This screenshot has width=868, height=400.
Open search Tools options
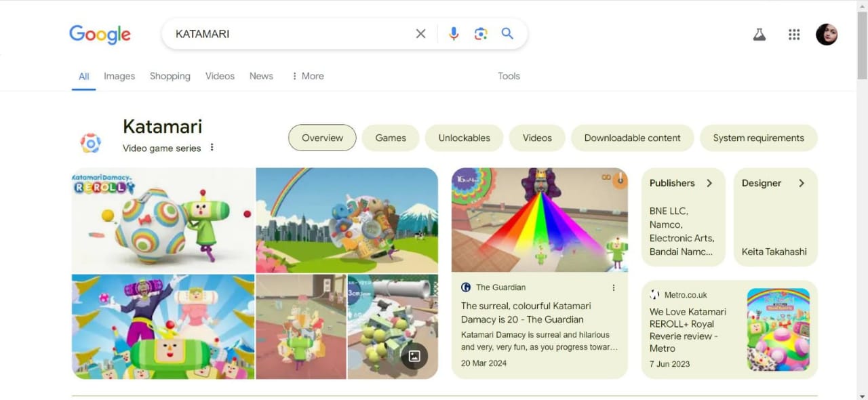point(509,76)
